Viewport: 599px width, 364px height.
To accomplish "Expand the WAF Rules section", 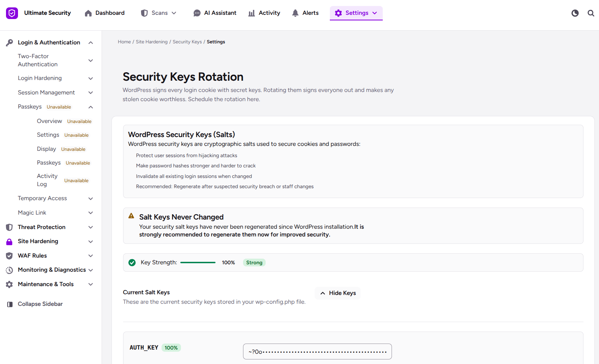I will tap(91, 256).
